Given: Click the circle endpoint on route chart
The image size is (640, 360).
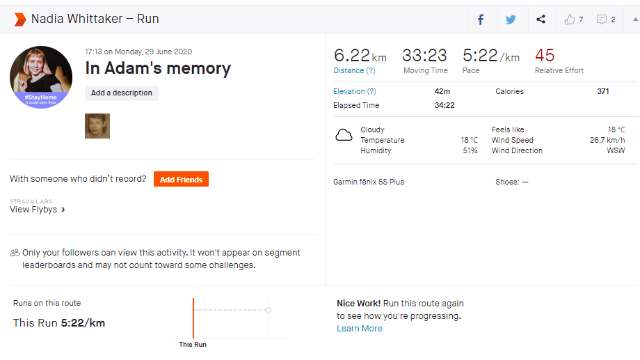Looking at the screenshot, I should point(268,310).
